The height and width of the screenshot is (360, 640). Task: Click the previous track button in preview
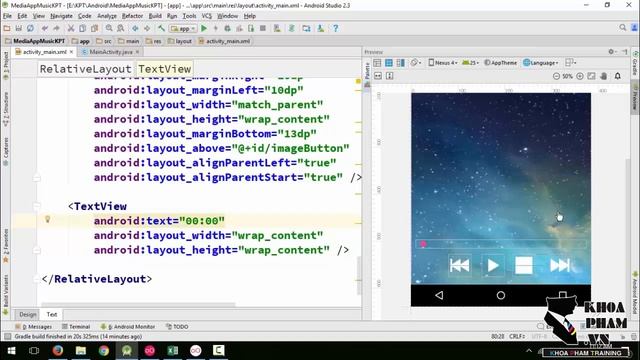pyautogui.click(x=460, y=266)
